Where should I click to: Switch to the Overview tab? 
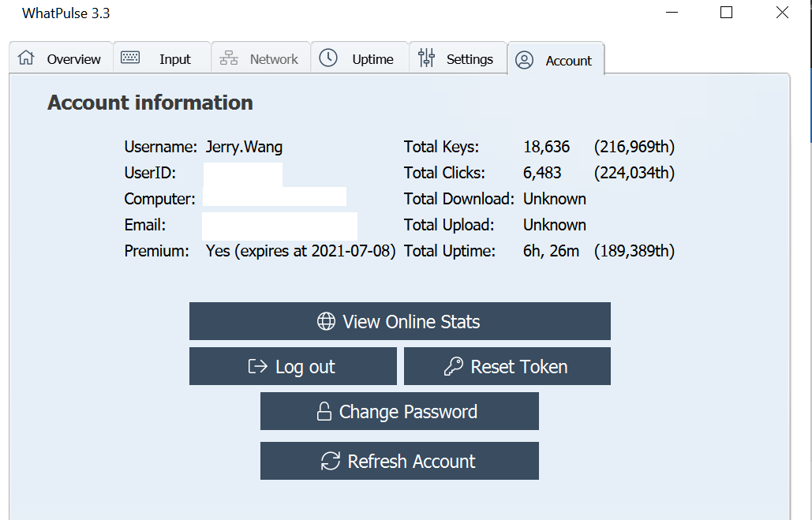pos(61,58)
